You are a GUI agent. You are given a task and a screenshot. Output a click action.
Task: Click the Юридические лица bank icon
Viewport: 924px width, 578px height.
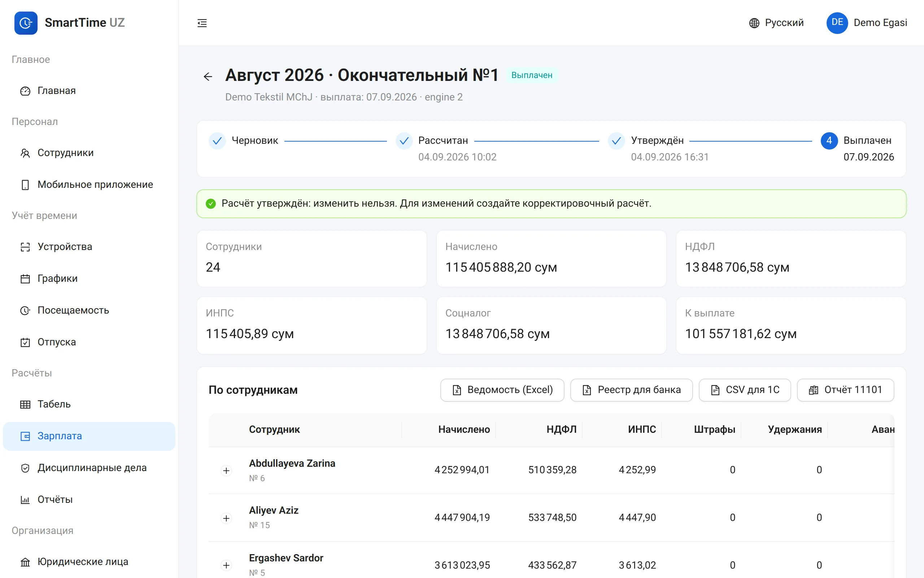click(x=25, y=562)
